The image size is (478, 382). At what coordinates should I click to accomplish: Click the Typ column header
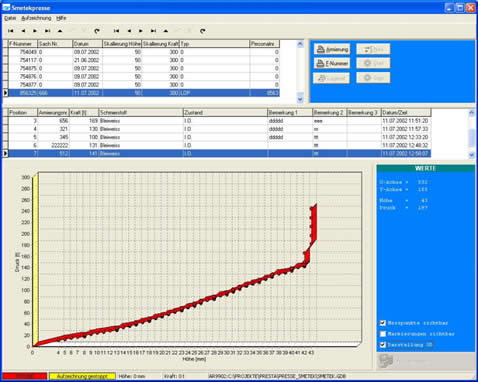(x=214, y=44)
